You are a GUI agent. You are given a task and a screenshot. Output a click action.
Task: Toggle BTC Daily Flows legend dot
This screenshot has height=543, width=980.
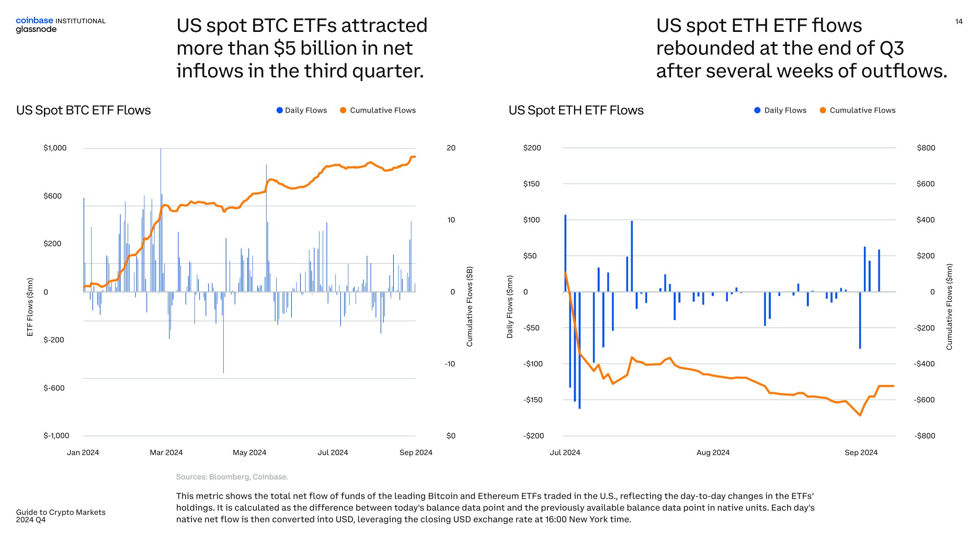[279, 110]
